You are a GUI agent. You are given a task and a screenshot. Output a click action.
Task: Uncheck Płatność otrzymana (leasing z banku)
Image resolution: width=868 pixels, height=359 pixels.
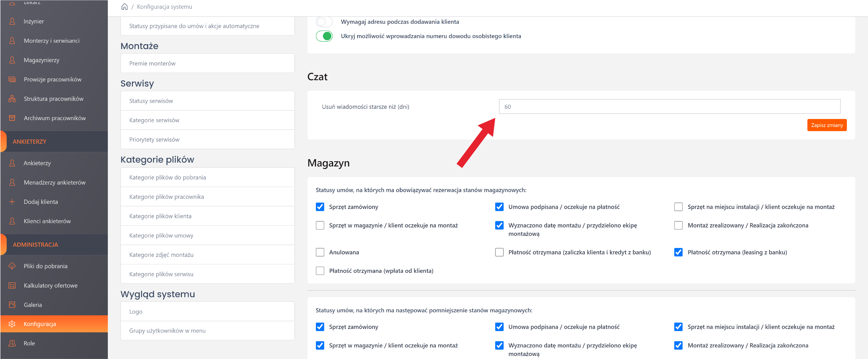tap(678, 252)
